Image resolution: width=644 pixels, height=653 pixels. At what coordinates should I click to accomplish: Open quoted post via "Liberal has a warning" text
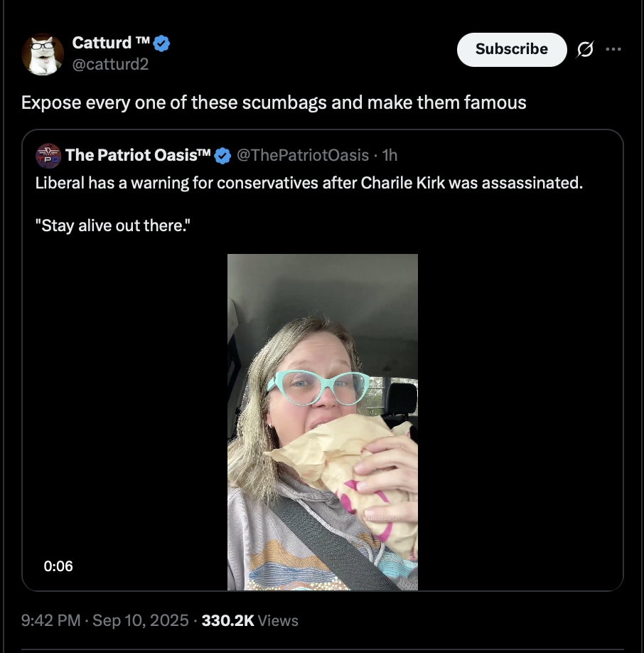(x=308, y=183)
